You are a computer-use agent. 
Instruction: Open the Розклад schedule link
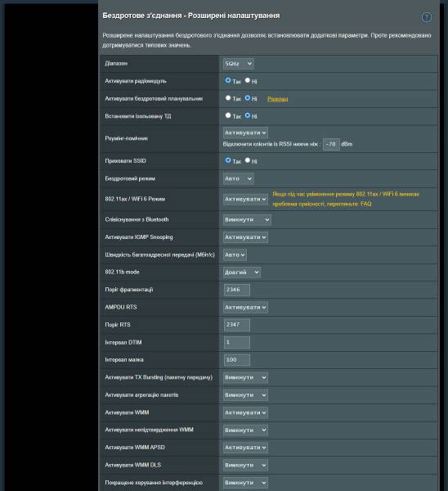point(277,99)
